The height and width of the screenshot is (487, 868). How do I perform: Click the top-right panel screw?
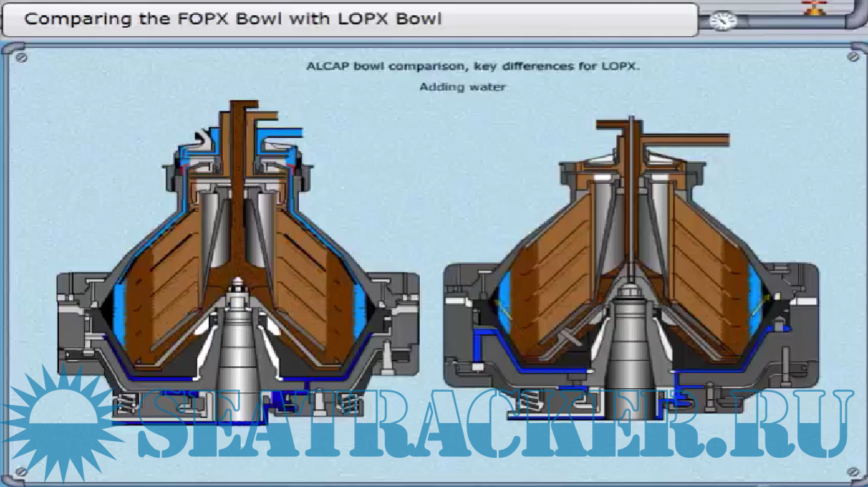(x=852, y=56)
